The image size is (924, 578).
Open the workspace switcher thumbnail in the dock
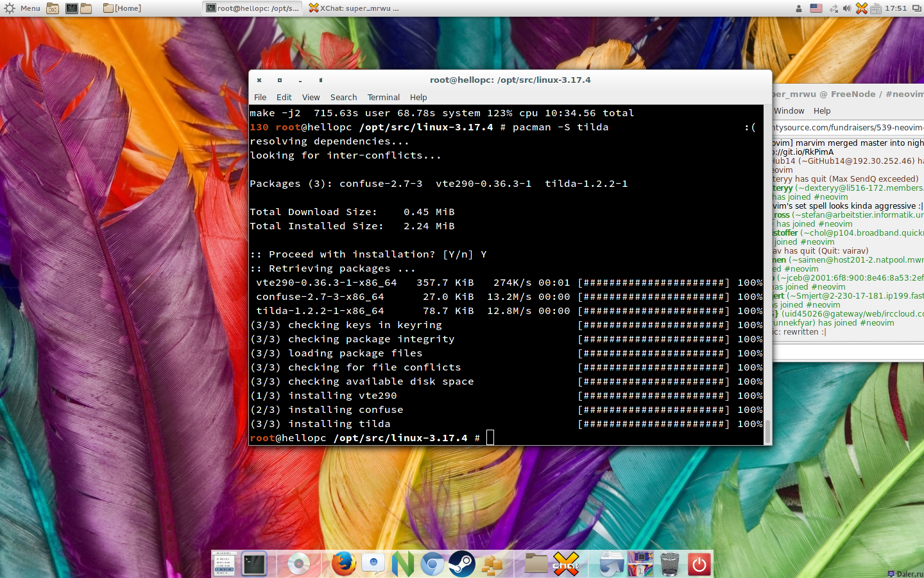point(640,564)
